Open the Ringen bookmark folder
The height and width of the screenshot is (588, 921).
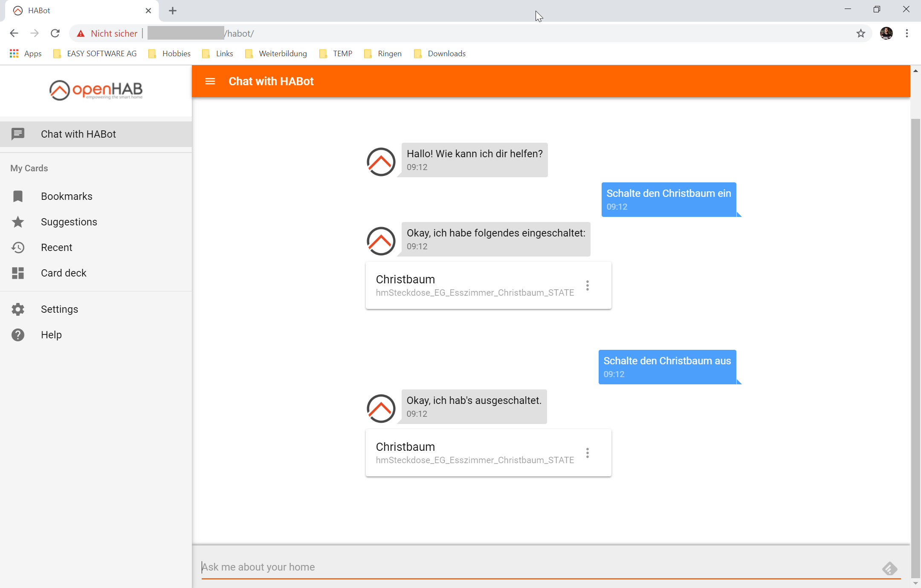point(382,54)
